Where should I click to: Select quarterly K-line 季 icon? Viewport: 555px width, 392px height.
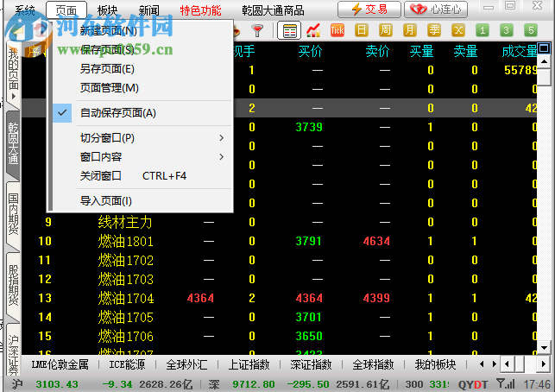point(434,30)
